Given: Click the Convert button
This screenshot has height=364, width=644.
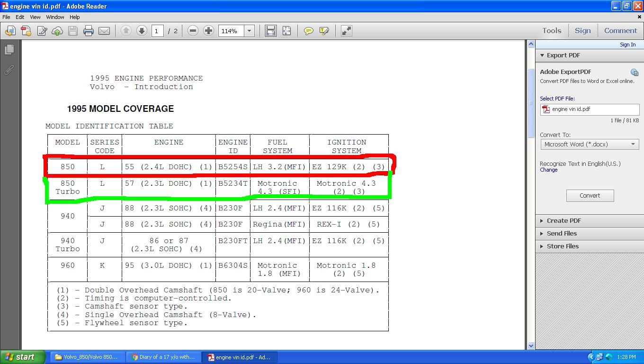Looking at the screenshot, I should [x=590, y=196].
